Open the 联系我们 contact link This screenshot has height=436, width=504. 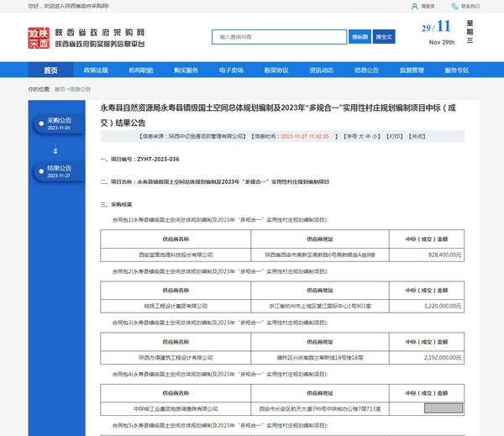[470, 6]
